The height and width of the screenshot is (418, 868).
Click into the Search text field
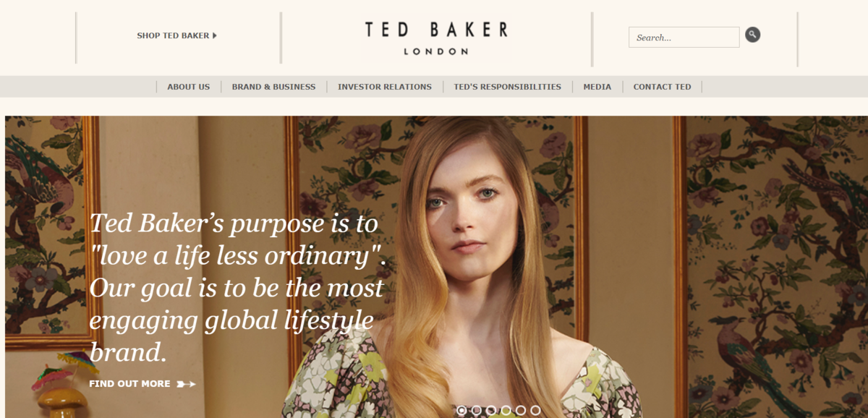click(684, 37)
